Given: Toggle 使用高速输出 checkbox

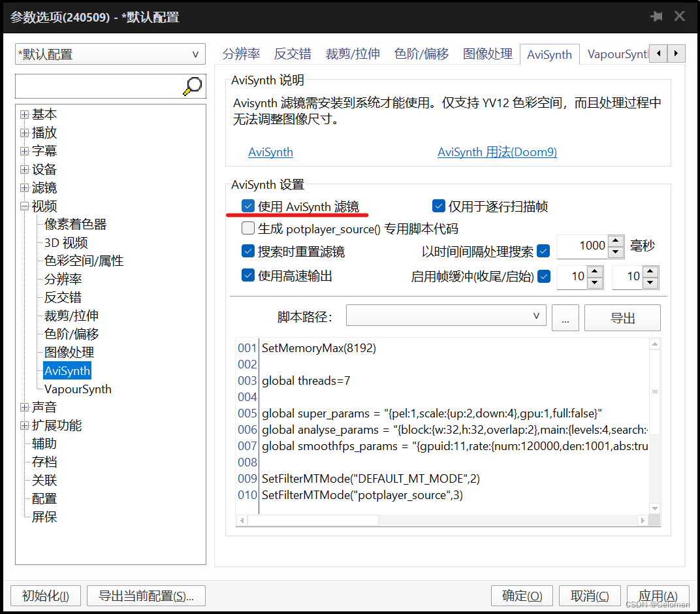Looking at the screenshot, I should click(x=248, y=276).
